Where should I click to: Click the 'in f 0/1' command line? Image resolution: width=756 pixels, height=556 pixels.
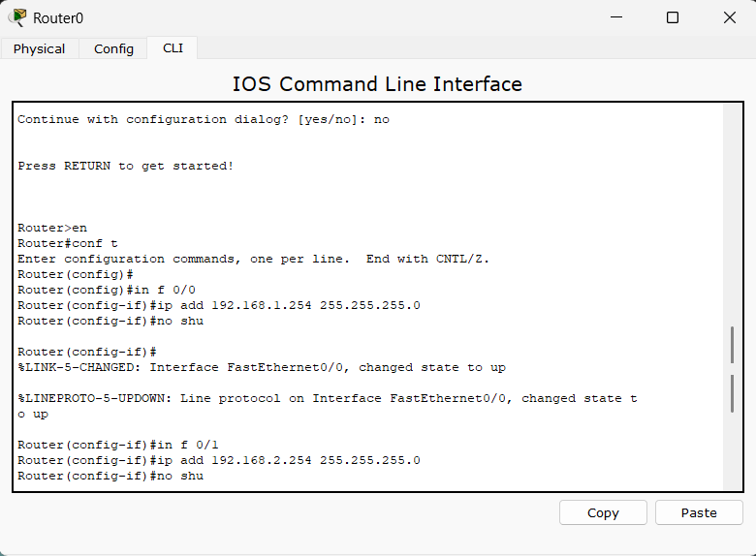click(x=117, y=445)
